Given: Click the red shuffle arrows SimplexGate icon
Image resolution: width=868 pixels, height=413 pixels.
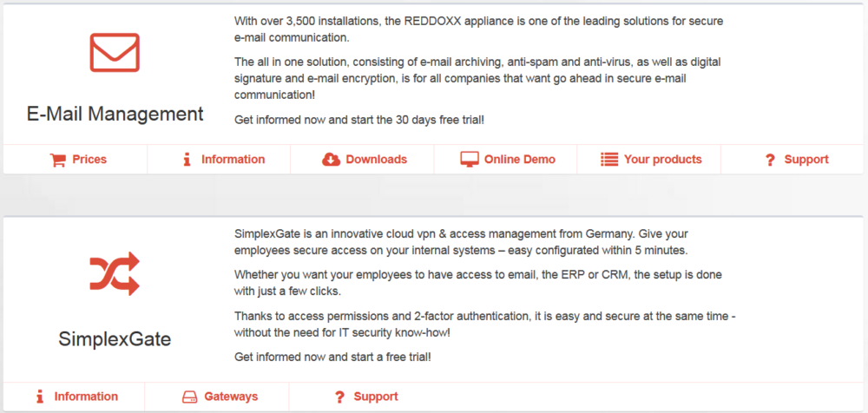Looking at the screenshot, I should 115,273.
